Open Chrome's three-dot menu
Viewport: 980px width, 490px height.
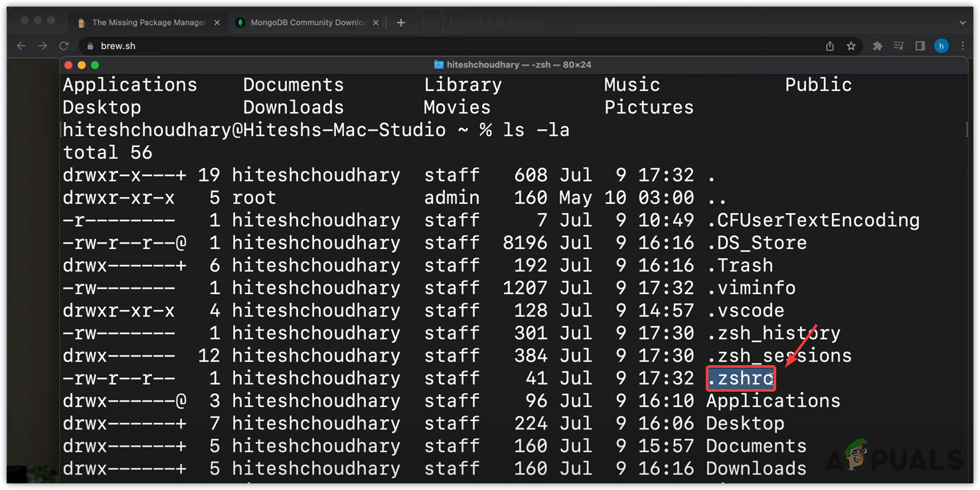tap(963, 46)
